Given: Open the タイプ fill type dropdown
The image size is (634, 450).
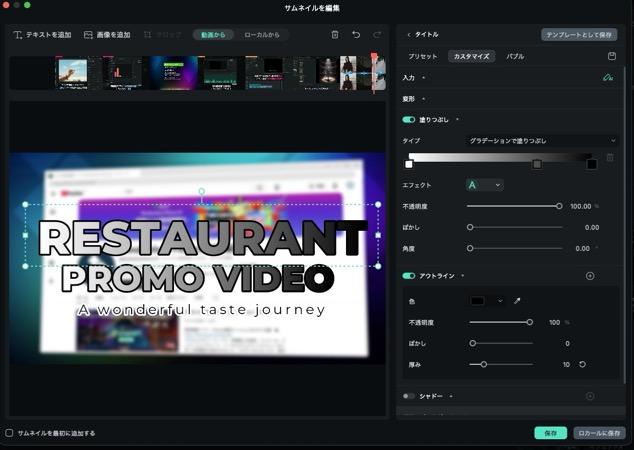Looking at the screenshot, I should [x=542, y=141].
